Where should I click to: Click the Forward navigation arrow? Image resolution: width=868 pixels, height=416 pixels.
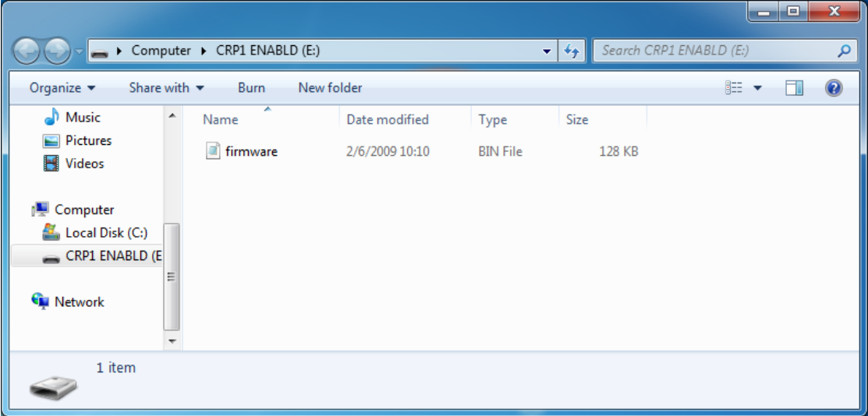pyautogui.click(x=57, y=51)
